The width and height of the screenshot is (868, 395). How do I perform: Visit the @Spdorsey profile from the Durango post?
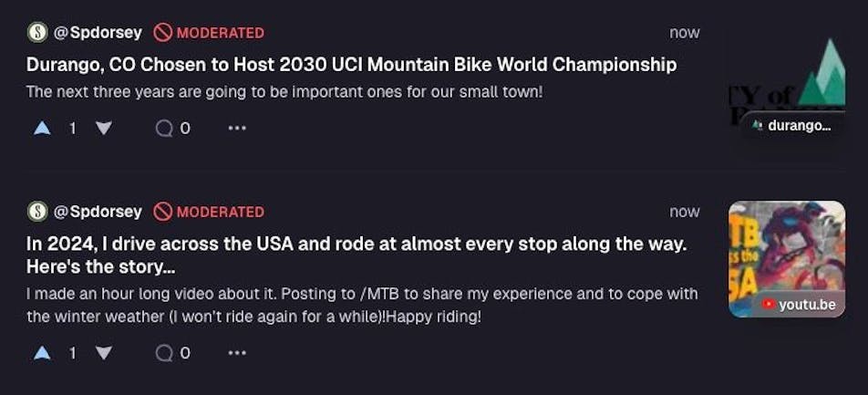click(x=98, y=33)
